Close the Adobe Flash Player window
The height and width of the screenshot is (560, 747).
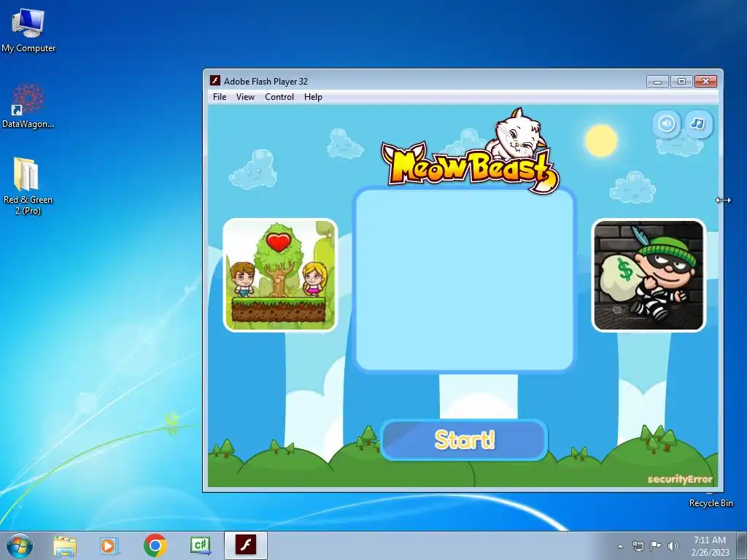point(705,82)
